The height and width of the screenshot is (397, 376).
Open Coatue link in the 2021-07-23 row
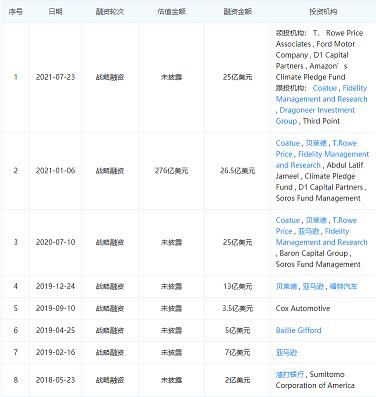pos(325,88)
